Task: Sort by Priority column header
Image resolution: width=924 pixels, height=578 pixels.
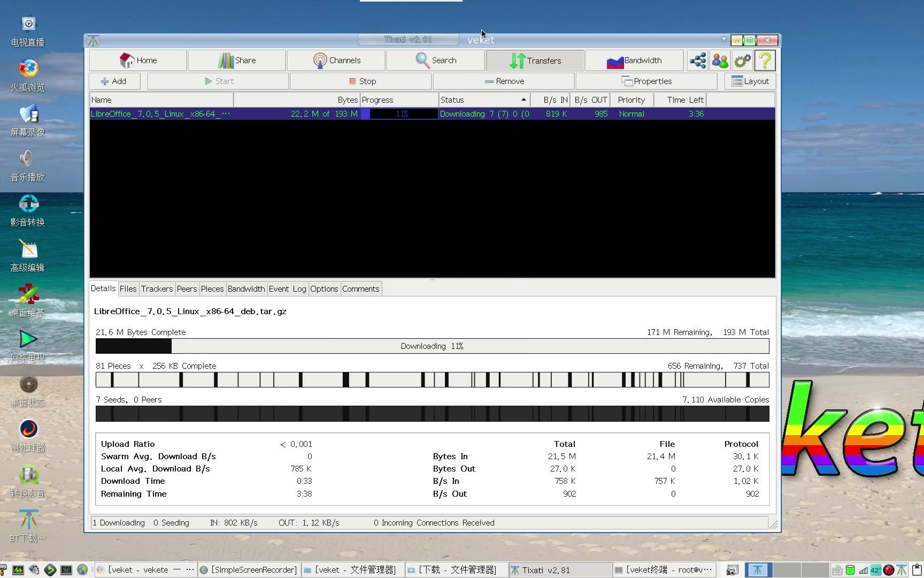Action: [631, 100]
